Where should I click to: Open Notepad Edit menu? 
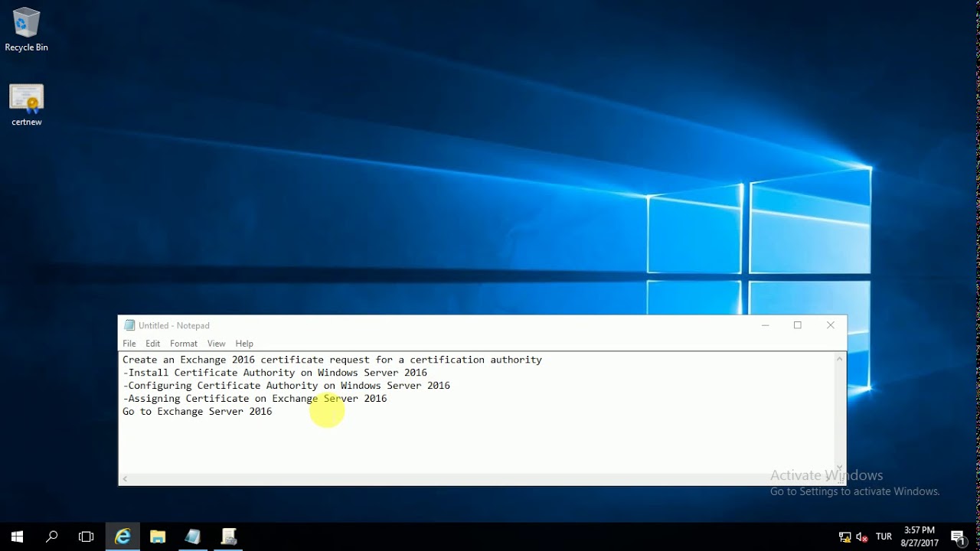click(x=153, y=344)
